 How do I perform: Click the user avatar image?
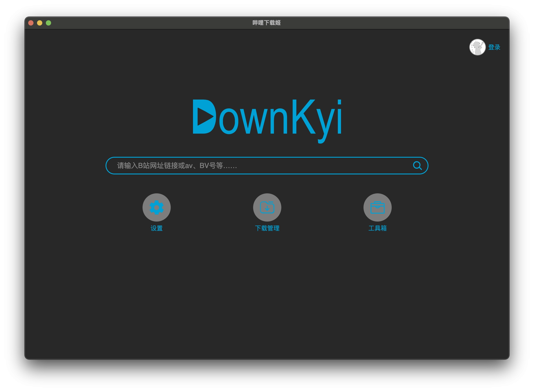tap(477, 47)
